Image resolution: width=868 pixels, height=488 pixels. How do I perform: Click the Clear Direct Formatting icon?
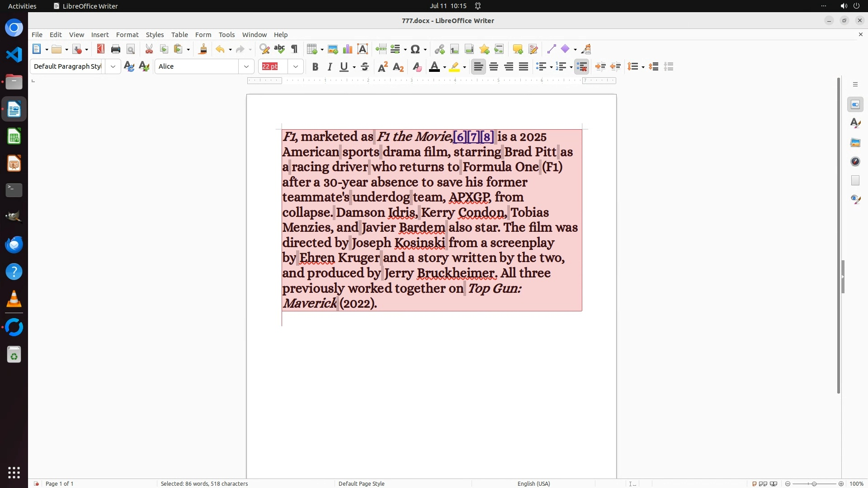click(x=417, y=67)
